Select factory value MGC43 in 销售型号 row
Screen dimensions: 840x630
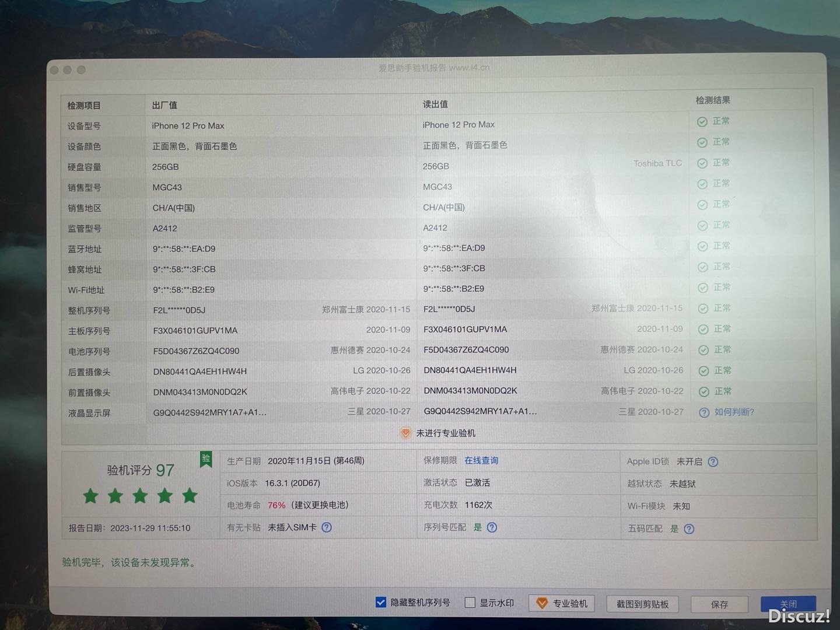167,187
